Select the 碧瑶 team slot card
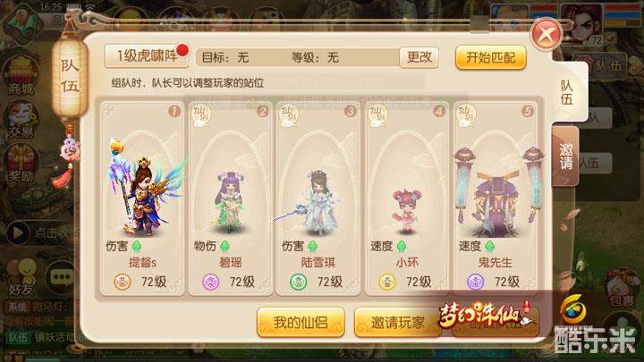Image resolution: width=644 pixels, height=362 pixels. pyautogui.click(x=231, y=198)
